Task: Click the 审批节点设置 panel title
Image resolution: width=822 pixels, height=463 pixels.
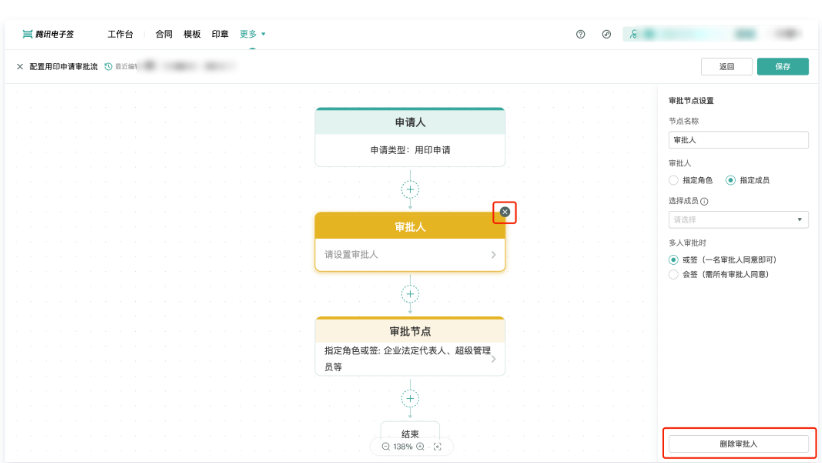Action: click(x=691, y=101)
